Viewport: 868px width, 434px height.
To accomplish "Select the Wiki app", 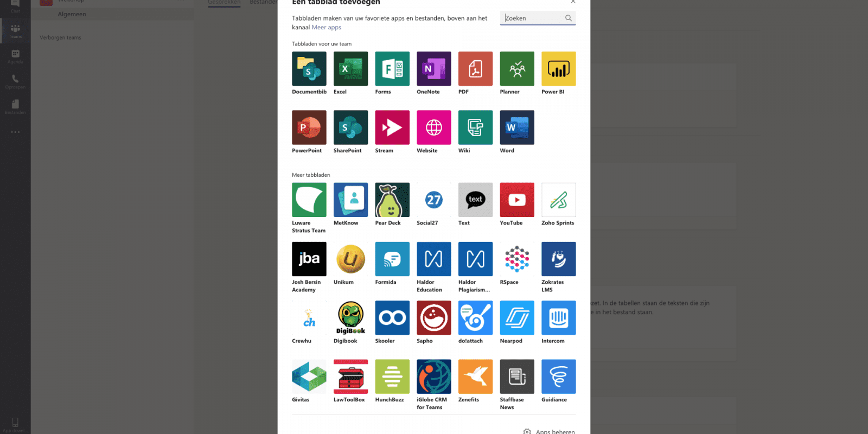I will click(475, 127).
